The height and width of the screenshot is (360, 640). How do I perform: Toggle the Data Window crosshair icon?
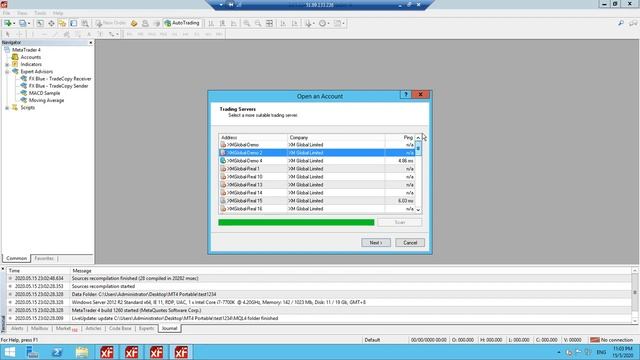(51, 23)
